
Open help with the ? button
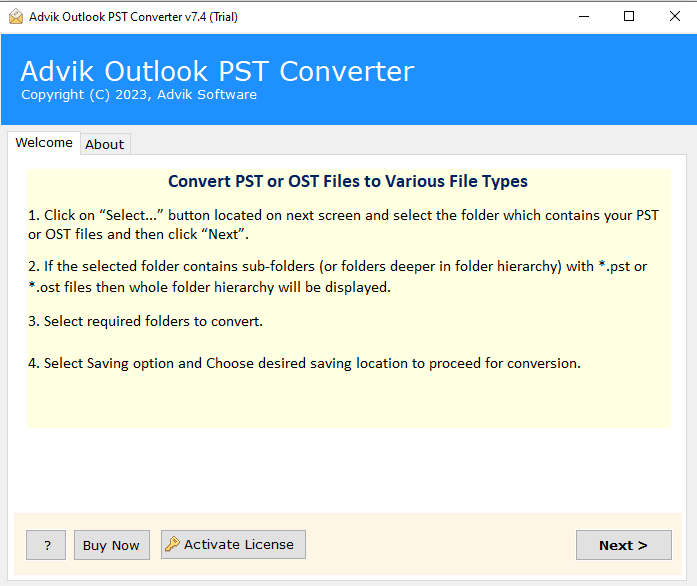46,545
